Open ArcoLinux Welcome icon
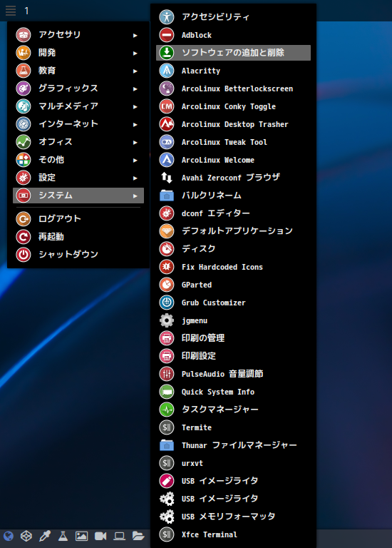The image size is (392, 548). tap(167, 160)
